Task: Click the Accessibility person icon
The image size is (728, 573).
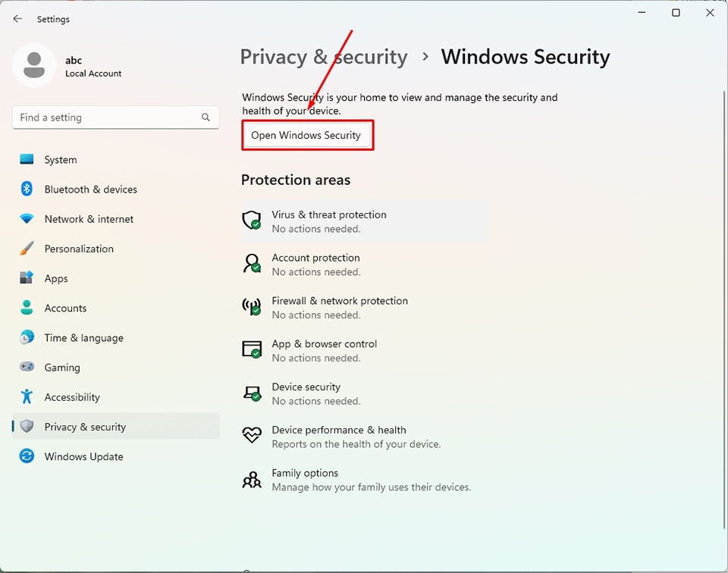Action: coord(26,396)
